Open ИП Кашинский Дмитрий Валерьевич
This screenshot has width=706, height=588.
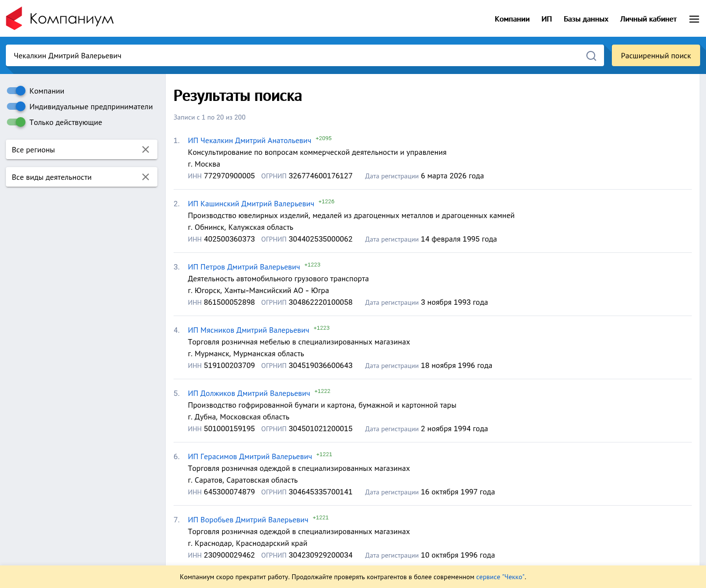click(251, 204)
